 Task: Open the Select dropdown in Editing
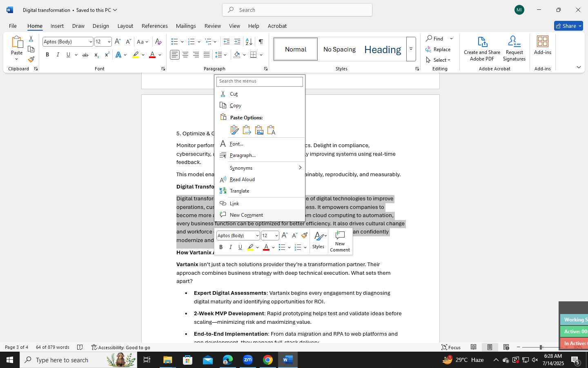click(438, 60)
